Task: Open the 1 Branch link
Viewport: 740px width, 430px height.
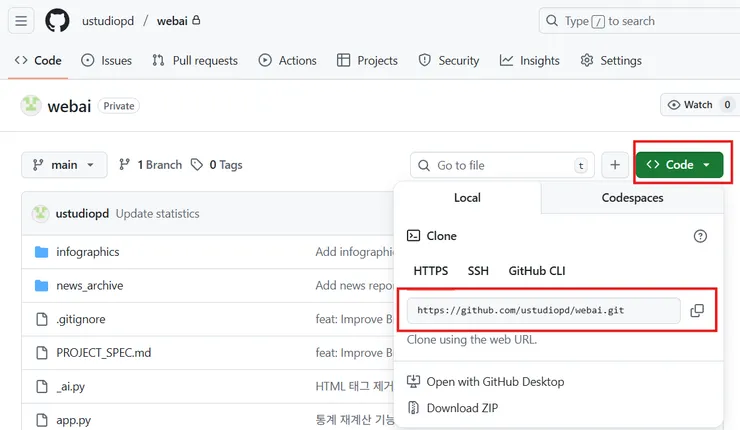Action: (151, 165)
